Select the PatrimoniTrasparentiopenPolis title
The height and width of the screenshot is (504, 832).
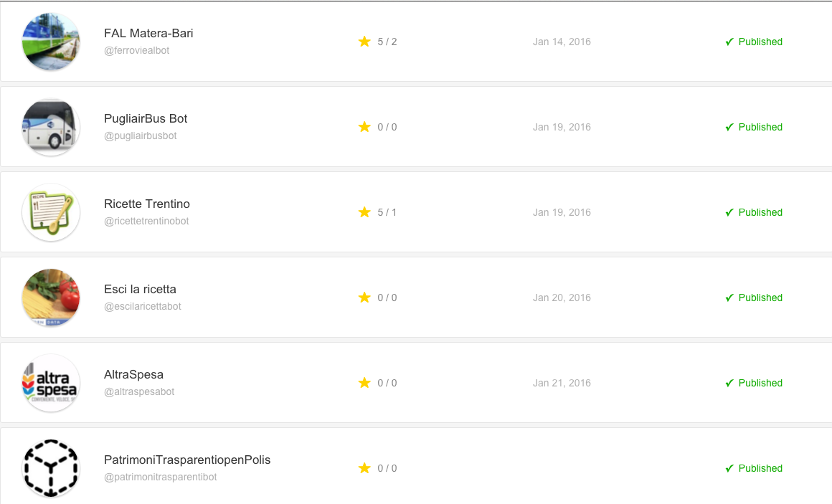(x=187, y=460)
